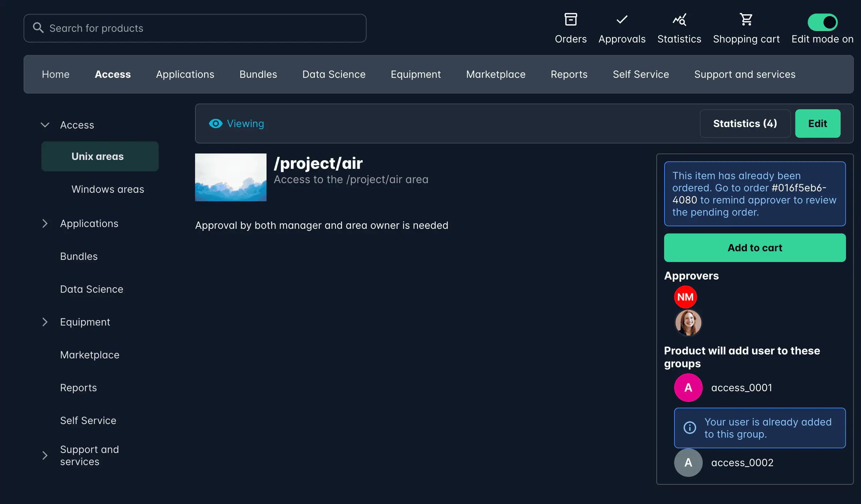Image resolution: width=861 pixels, height=504 pixels.
Task: Click the second approver's profile picture
Action: [x=688, y=322]
